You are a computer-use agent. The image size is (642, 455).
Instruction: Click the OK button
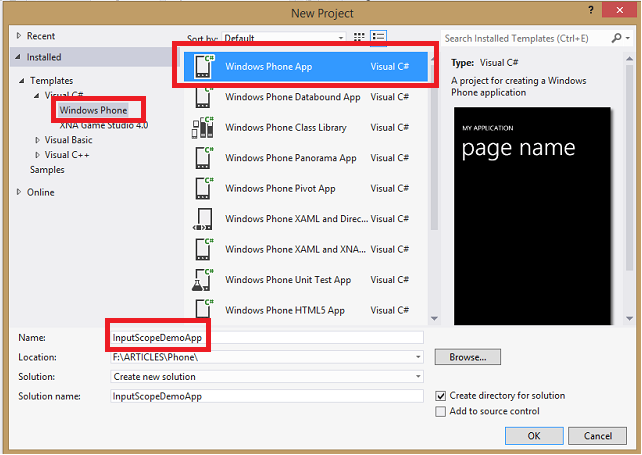[534, 436]
